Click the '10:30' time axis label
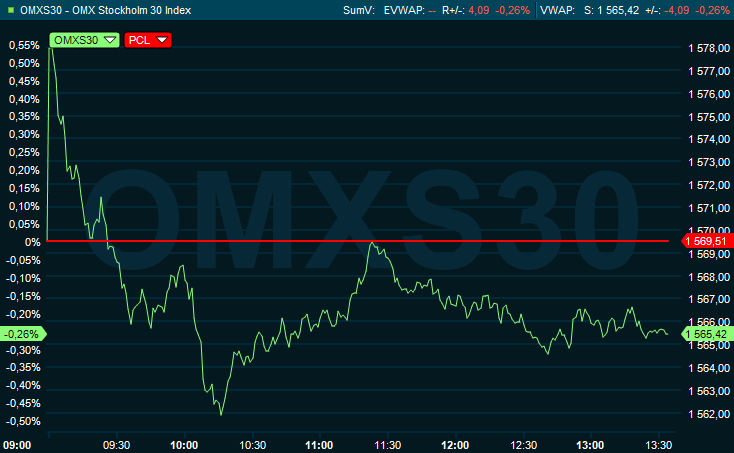Image resolution: width=734 pixels, height=453 pixels. coord(253,445)
